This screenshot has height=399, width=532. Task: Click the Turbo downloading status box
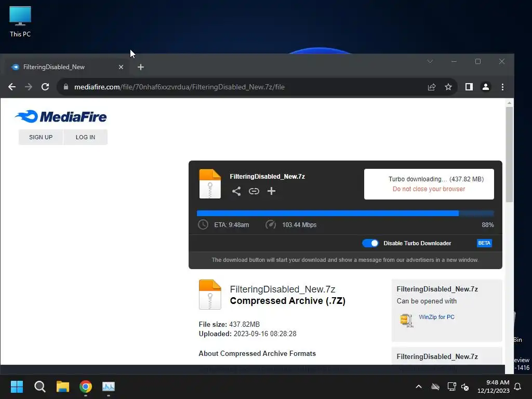tap(429, 184)
